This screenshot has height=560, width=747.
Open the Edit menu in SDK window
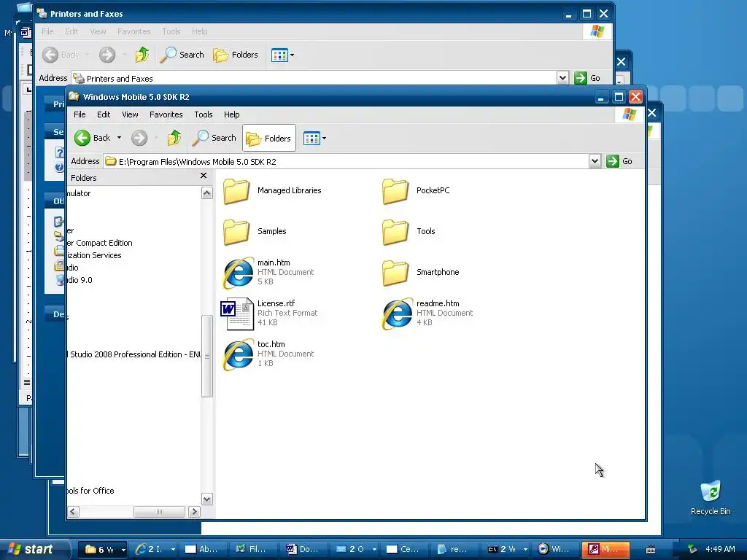coord(104,114)
